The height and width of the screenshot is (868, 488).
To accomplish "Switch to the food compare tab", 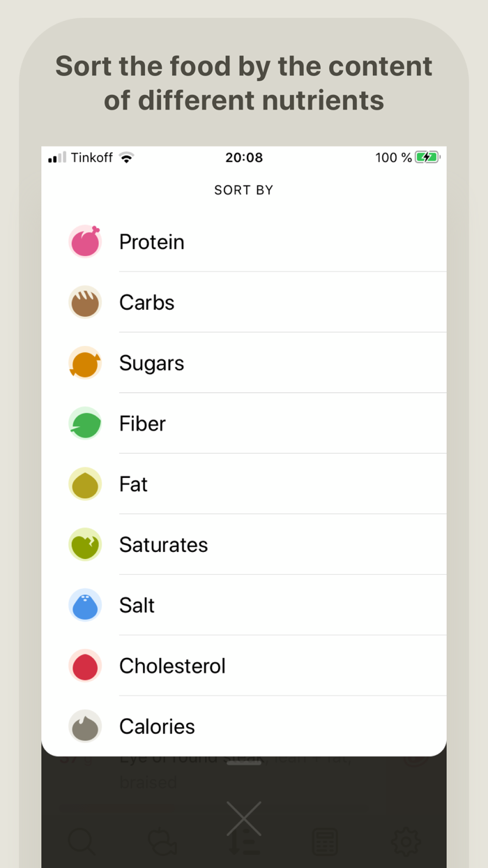I will coord(163,841).
